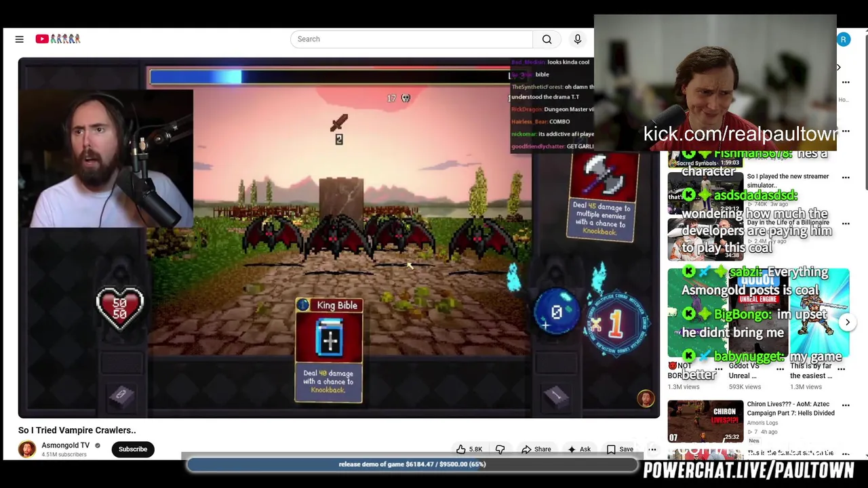Click the floating sword marker labeled 2

(x=339, y=129)
